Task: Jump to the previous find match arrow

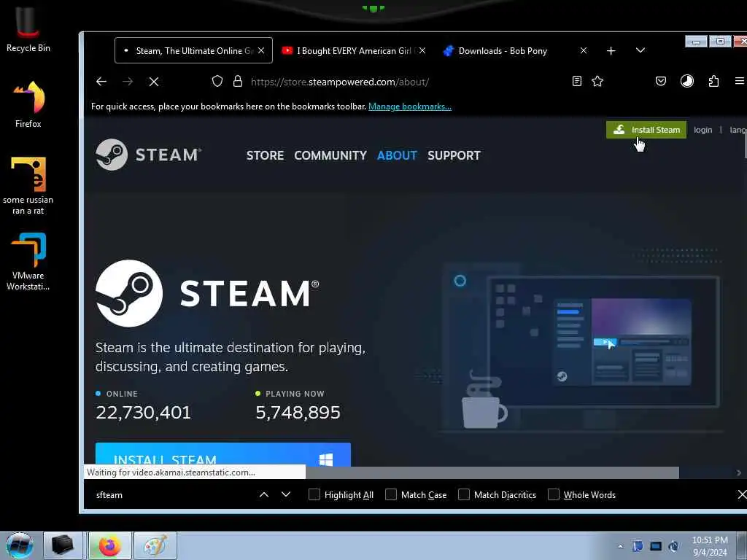Action: (264, 495)
